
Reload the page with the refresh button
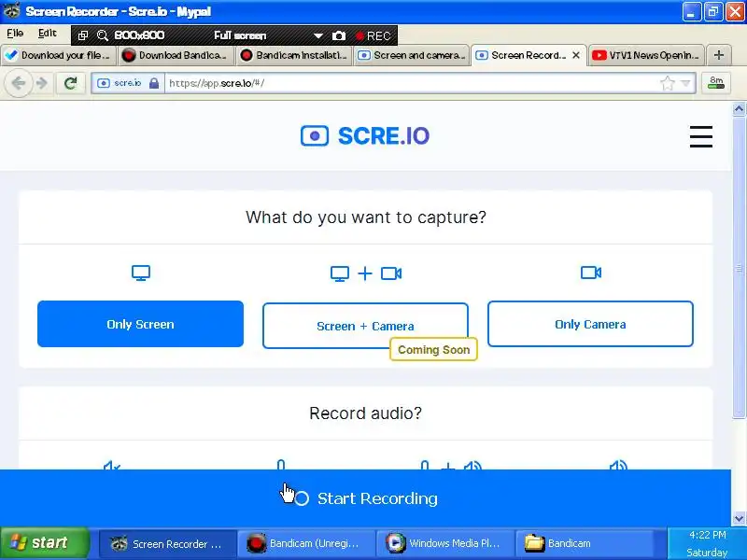[x=71, y=83]
